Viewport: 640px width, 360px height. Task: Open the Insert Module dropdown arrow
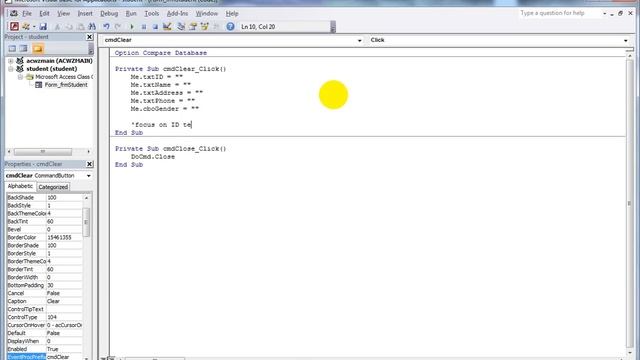pos(34,27)
